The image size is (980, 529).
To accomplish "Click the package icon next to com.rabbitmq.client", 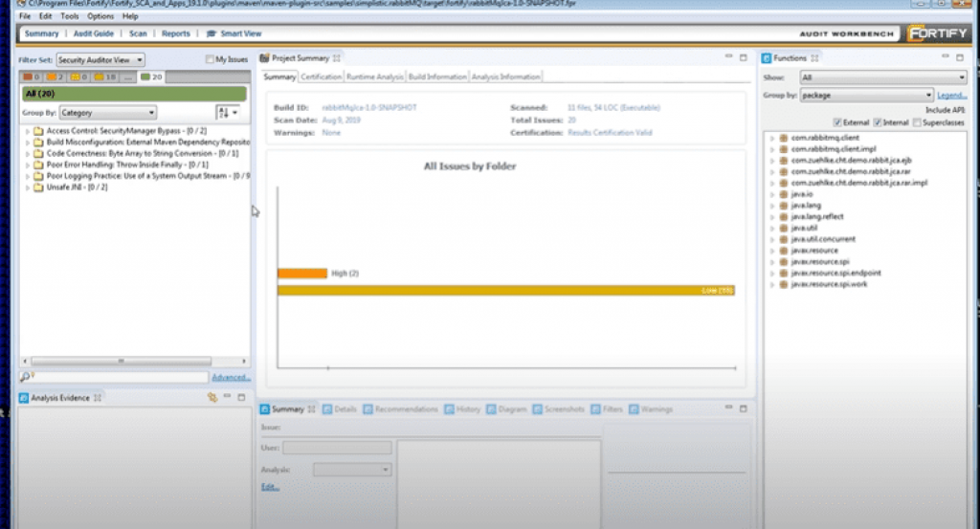I will pyautogui.click(x=784, y=138).
